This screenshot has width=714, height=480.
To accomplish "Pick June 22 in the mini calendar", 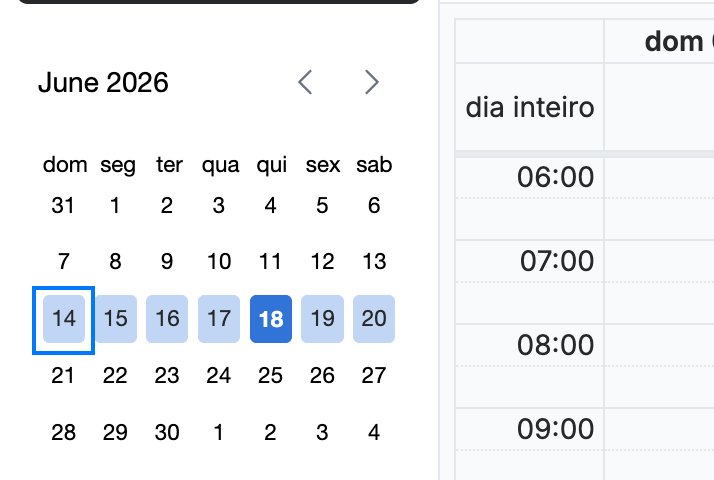I will tap(115, 376).
